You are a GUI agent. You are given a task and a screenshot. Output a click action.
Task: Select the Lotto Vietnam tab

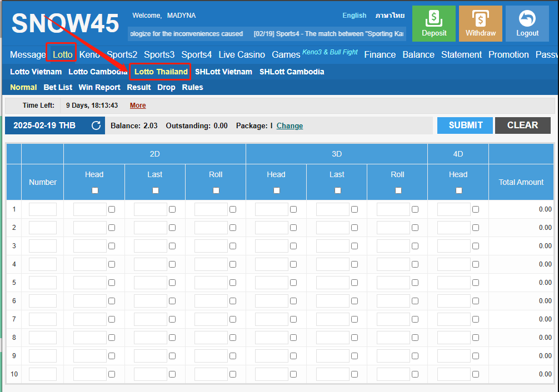click(x=36, y=72)
